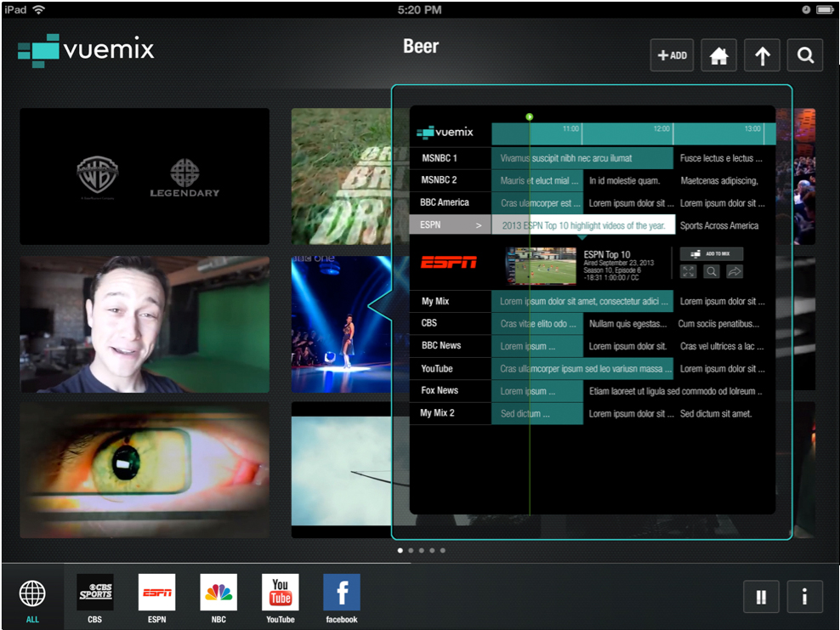Screen dimensions: 840x630
Task: Select Fox News channel row
Action: click(x=450, y=390)
